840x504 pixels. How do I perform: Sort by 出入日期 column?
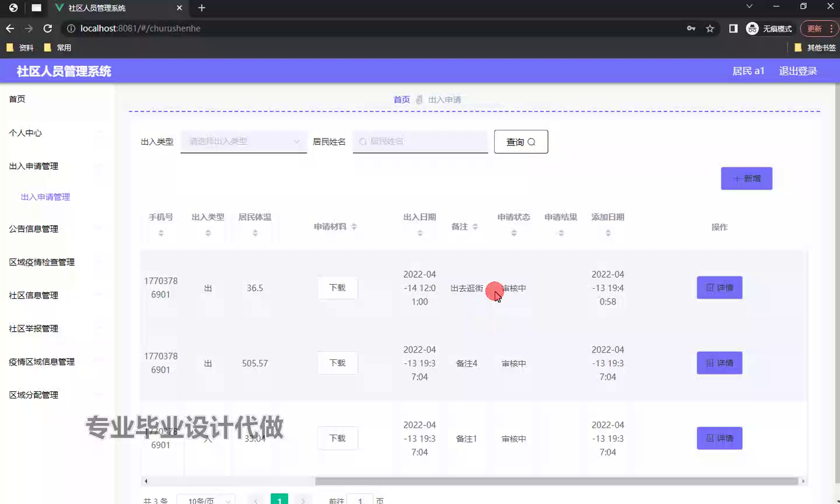click(420, 233)
